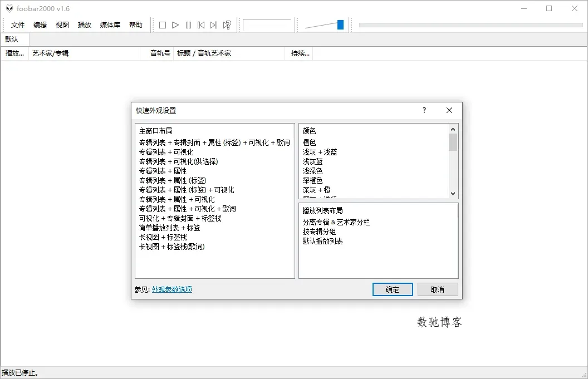Confirm with the 确定 button
588x379 pixels.
[x=393, y=289]
